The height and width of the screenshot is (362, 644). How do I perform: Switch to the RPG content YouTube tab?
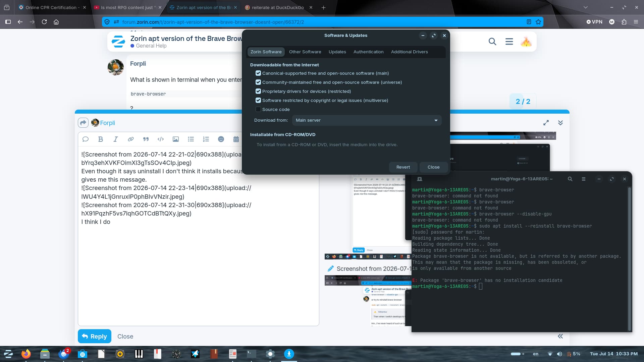[x=127, y=7]
